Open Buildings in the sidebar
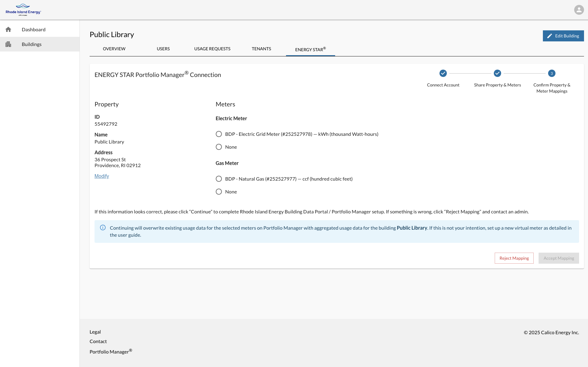 coord(40,44)
